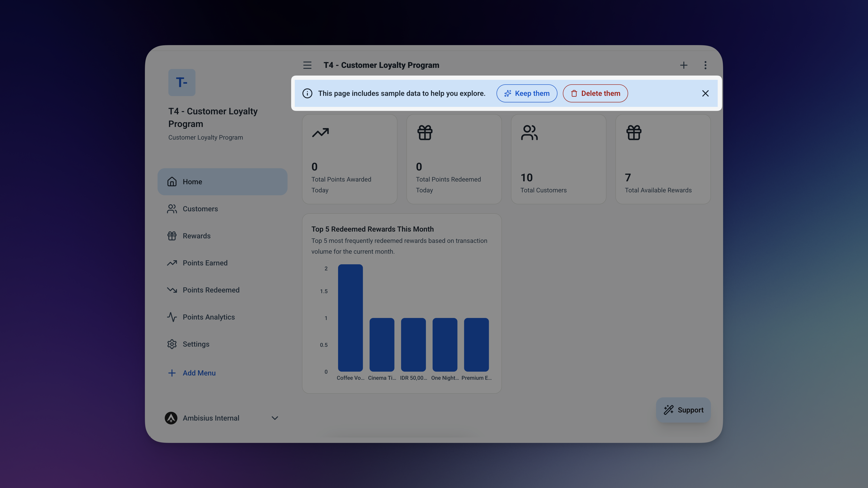
Task: Select the Rewards gift icon in the sidebar
Action: click(x=172, y=236)
